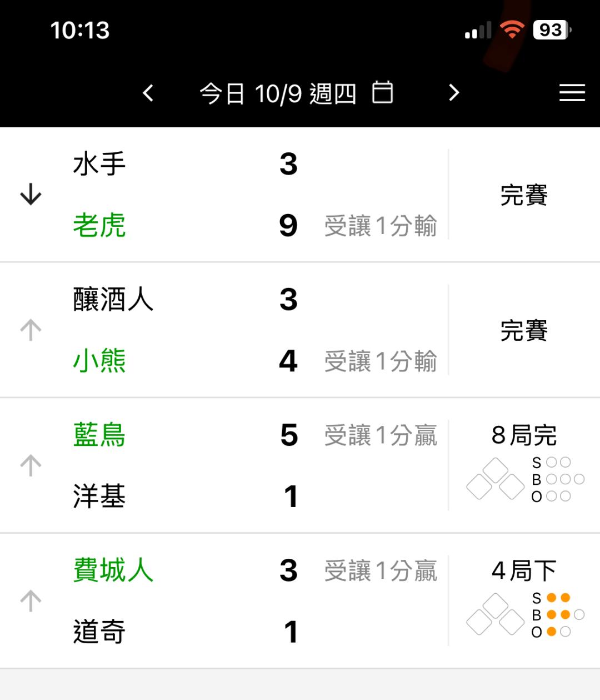Tap the battery indicator showing 93
This screenshot has height=700, width=600.
pyautogui.click(x=552, y=29)
